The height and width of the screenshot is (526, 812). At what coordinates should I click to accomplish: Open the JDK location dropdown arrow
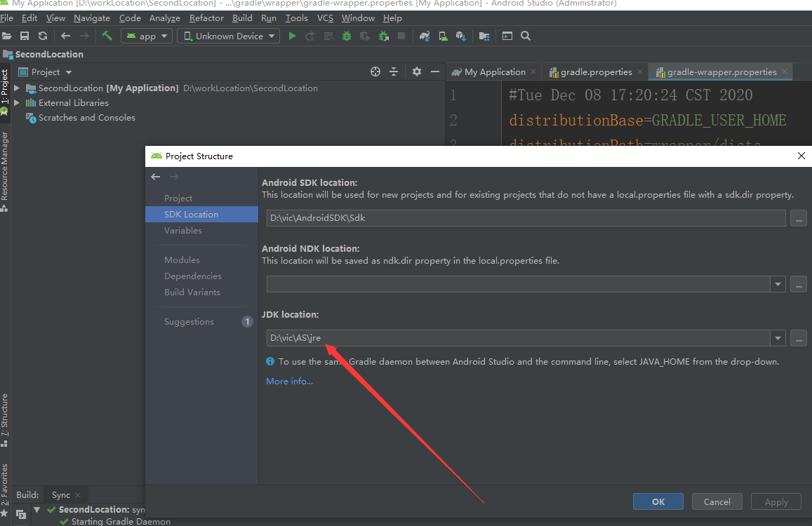pyautogui.click(x=777, y=337)
